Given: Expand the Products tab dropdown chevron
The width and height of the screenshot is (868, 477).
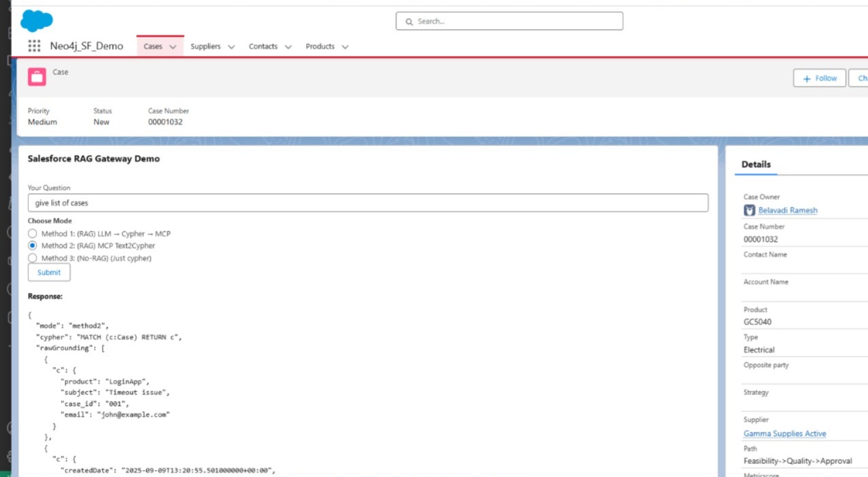Looking at the screenshot, I should (x=345, y=47).
